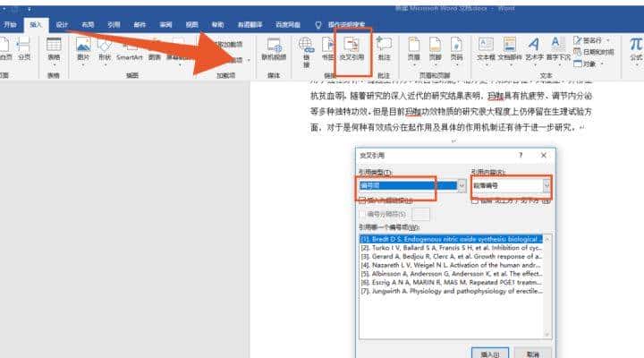
Task: Select reference [4] Nazareth L V
Action: (x=451, y=265)
